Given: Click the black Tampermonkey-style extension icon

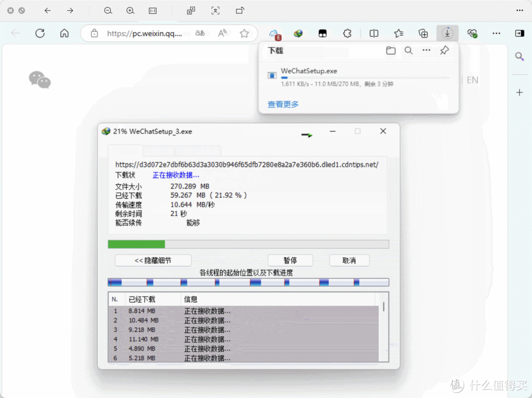Looking at the screenshot, I should (x=323, y=33).
